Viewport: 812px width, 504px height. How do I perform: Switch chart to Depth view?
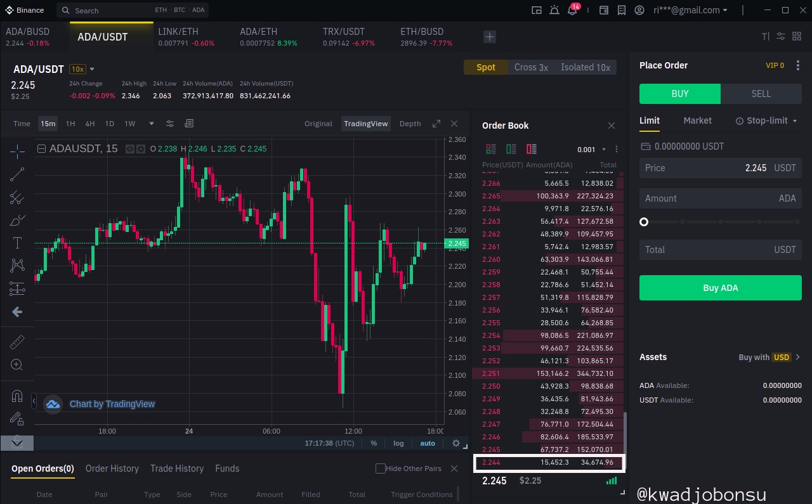coord(410,124)
